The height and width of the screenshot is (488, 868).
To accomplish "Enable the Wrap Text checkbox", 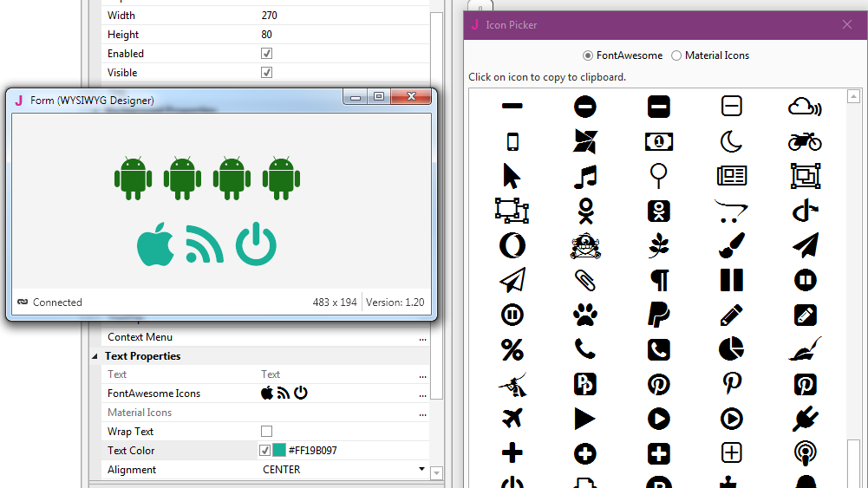I will 266,431.
